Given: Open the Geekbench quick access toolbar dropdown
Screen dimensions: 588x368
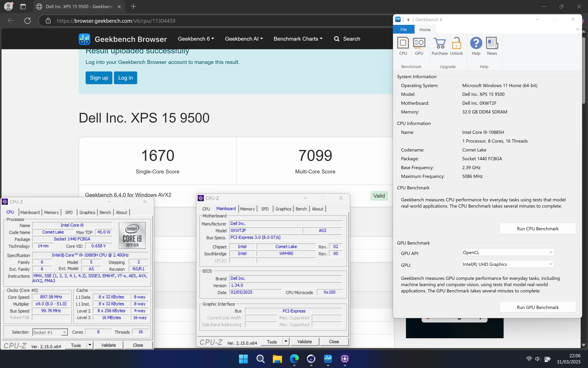Looking at the screenshot, I should pyautogui.click(x=408, y=20).
